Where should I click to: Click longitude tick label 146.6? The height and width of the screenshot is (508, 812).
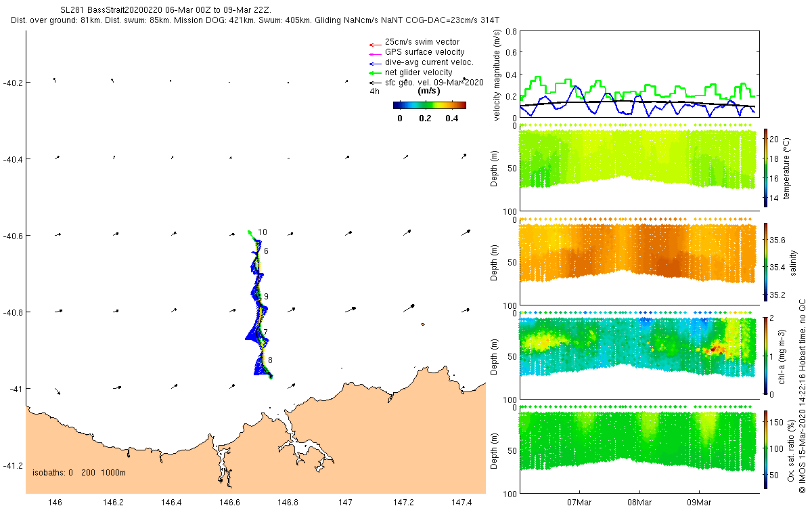(x=229, y=503)
